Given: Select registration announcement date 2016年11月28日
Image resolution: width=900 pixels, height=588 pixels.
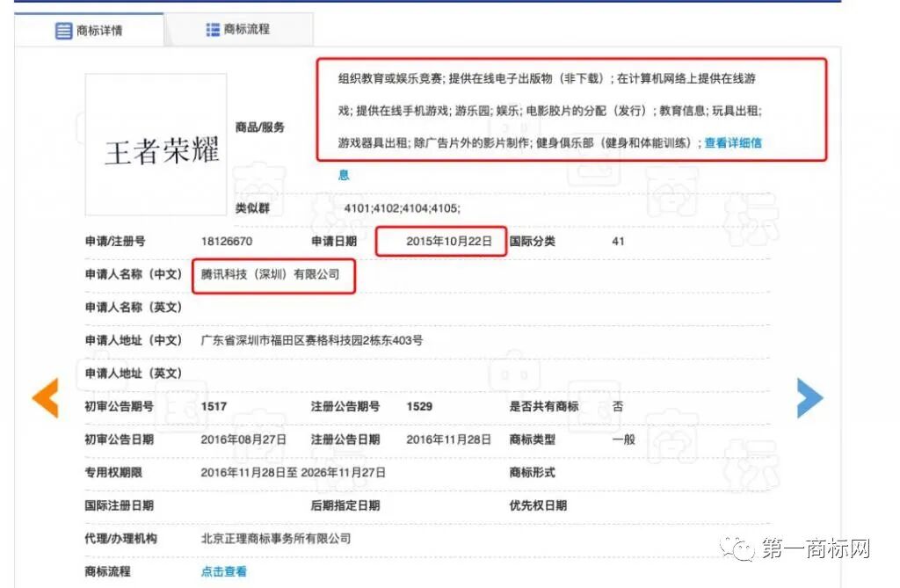Looking at the screenshot, I should (449, 439).
